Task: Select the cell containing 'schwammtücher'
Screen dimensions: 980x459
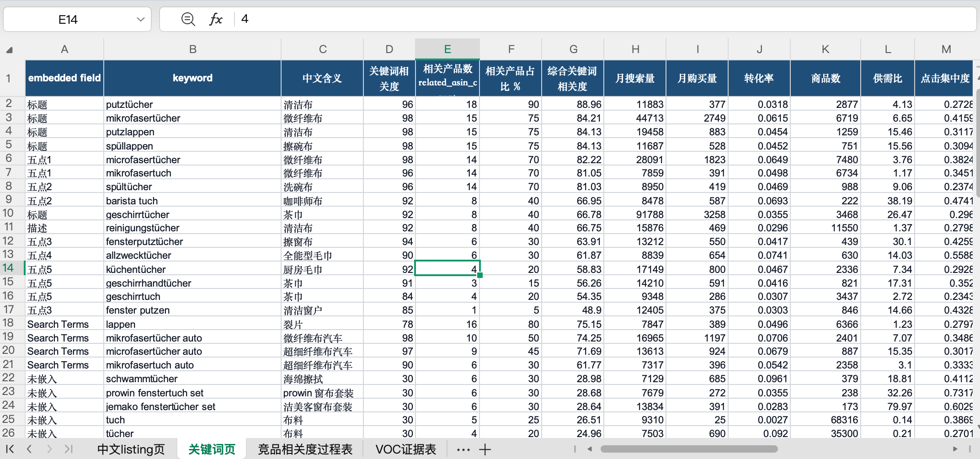Action: tap(192, 379)
